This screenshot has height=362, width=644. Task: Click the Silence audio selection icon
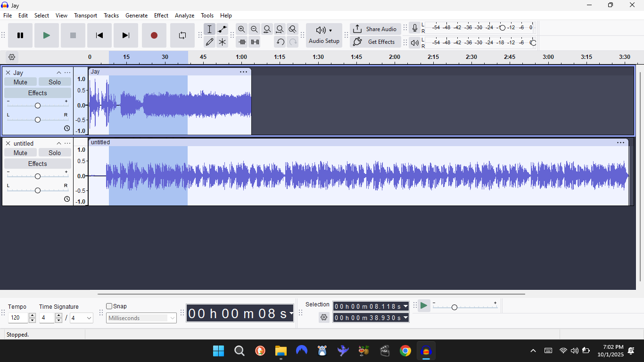tap(255, 42)
